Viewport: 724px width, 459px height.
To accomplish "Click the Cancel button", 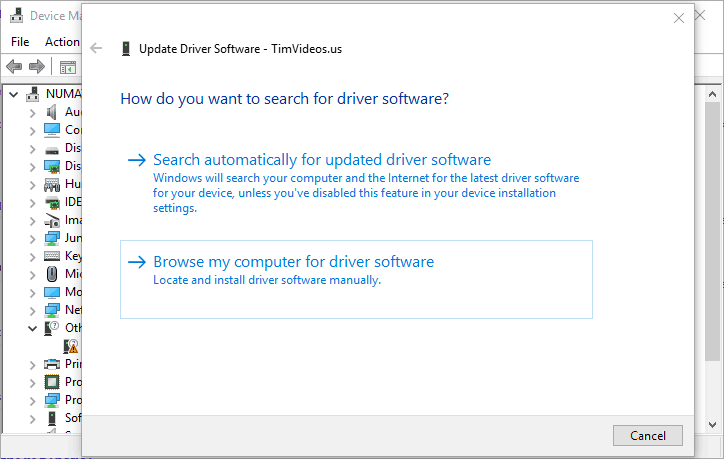I will (x=647, y=435).
